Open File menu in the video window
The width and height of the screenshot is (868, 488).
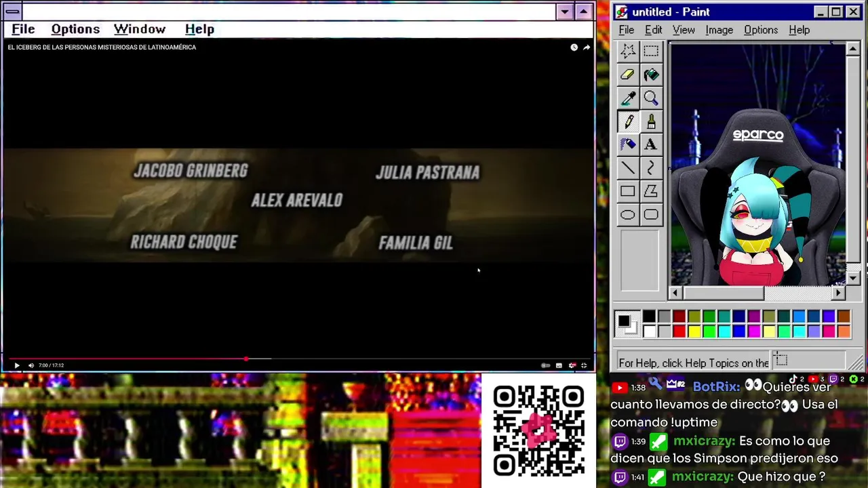pyautogui.click(x=23, y=29)
